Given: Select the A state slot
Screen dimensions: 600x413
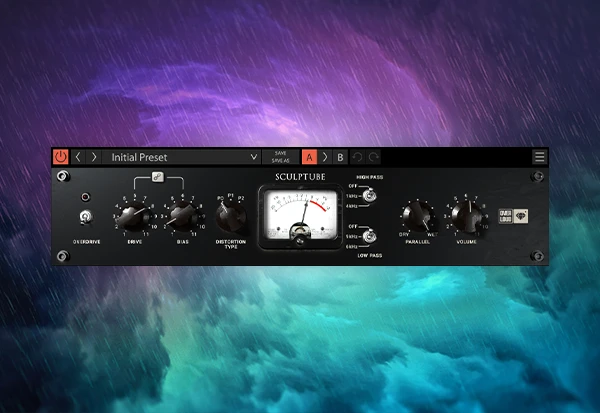Looking at the screenshot, I should pyautogui.click(x=309, y=157).
